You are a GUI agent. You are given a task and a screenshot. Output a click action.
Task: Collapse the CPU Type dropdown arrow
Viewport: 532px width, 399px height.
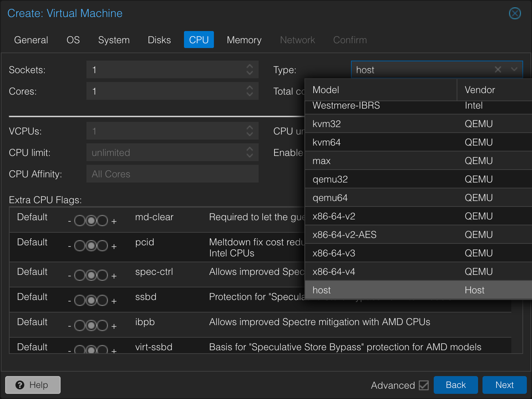coord(514,69)
